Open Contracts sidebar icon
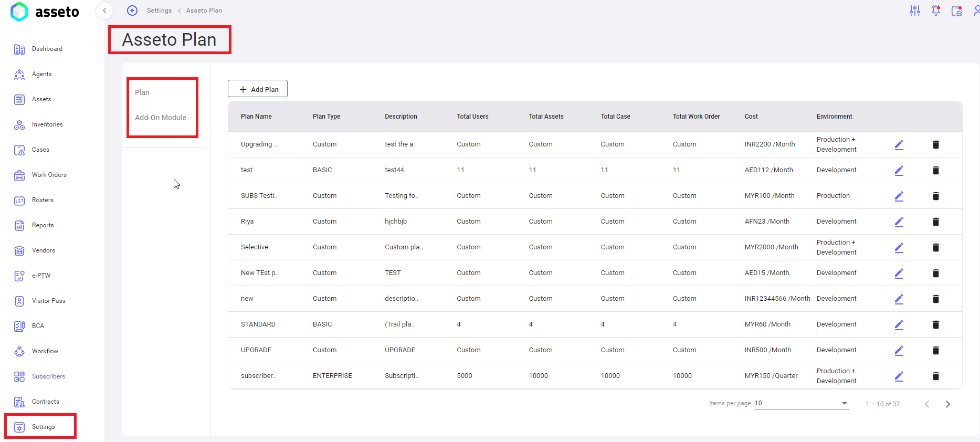The height and width of the screenshot is (442, 980). click(x=19, y=402)
